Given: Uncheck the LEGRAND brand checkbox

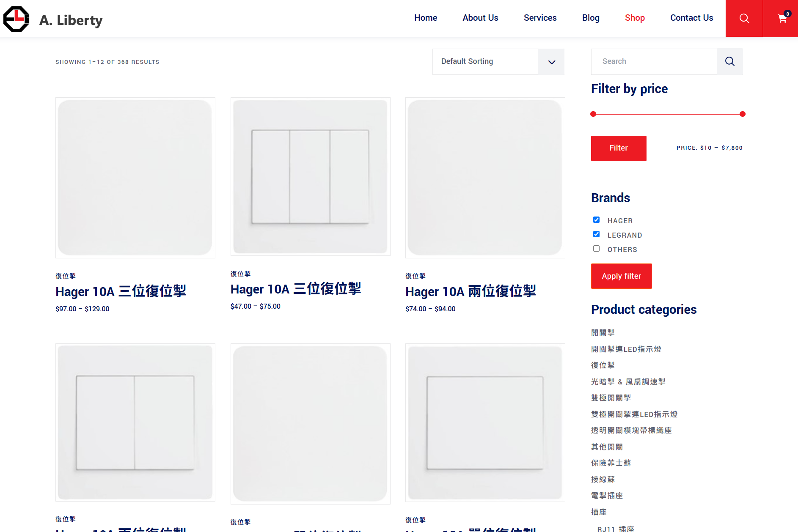Looking at the screenshot, I should 596,234.
